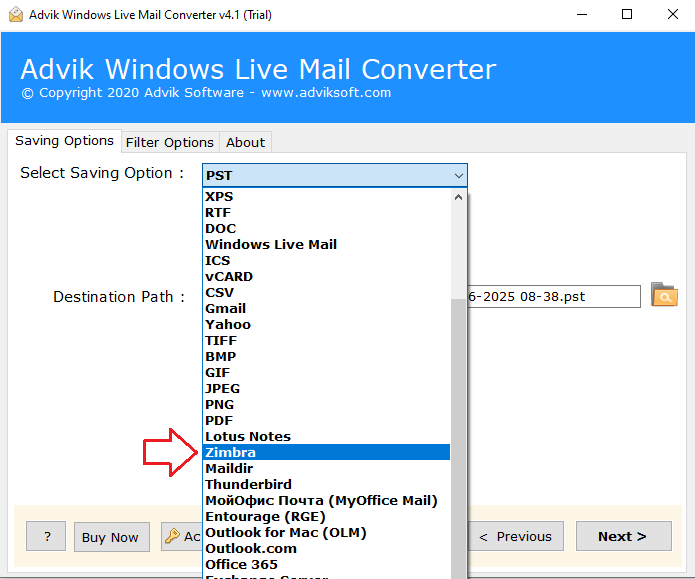Select BMP format option

point(326,356)
